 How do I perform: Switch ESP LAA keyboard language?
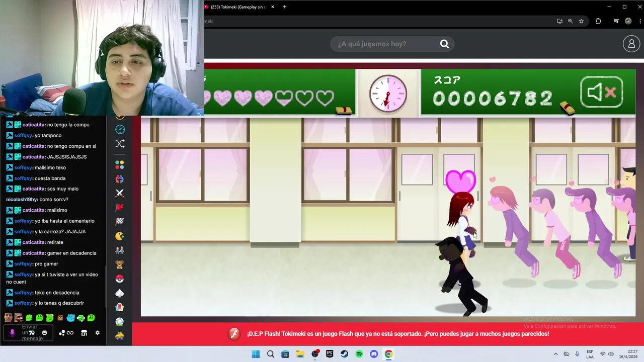(590, 354)
